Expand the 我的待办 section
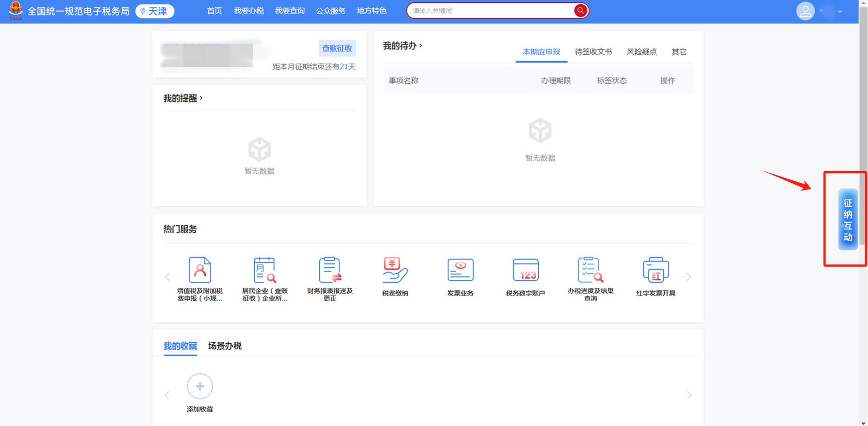The width and height of the screenshot is (868, 426). click(x=402, y=46)
